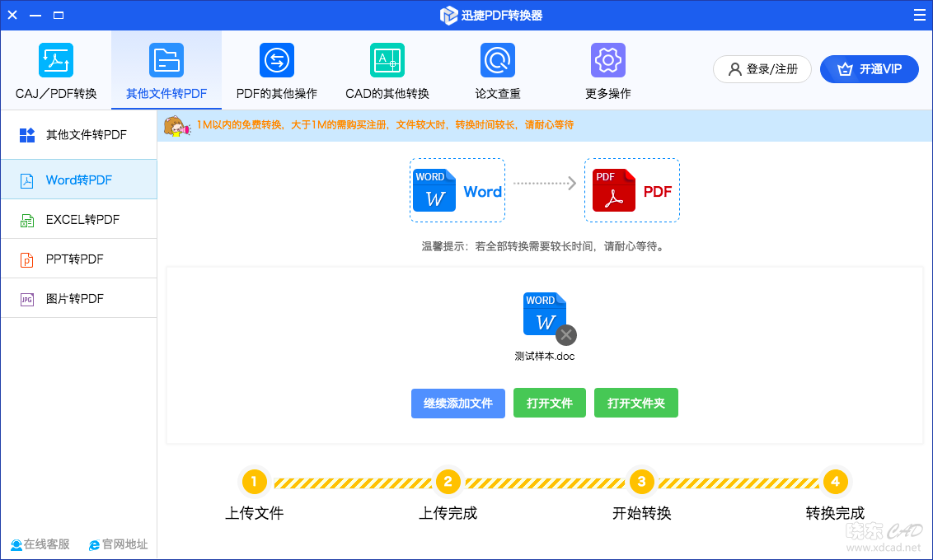
Task: Click the 打开文件夹 button
Action: click(x=636, y=404)
